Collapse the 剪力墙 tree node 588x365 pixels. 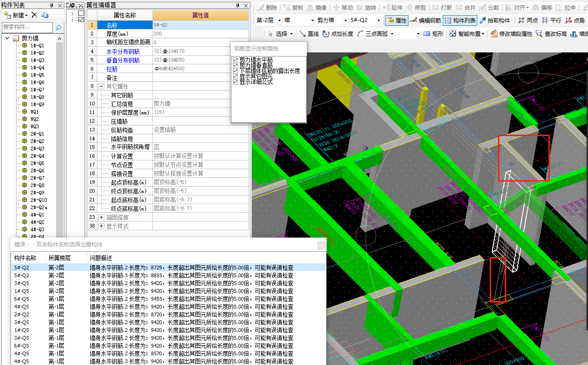pos(7,38)
